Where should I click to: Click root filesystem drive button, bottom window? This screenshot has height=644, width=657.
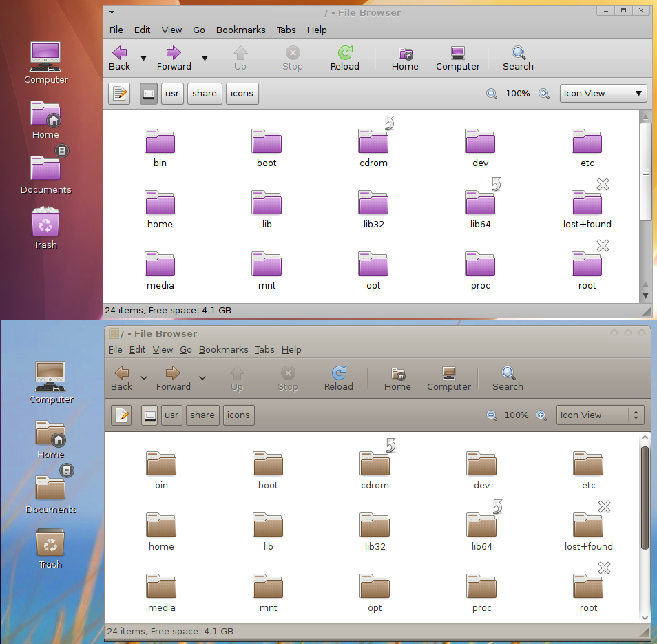pos(149,415)
